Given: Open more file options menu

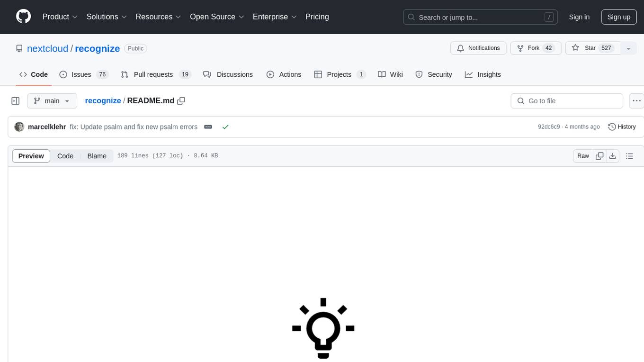Looking at the screenshot, I should tap(637, 101).
